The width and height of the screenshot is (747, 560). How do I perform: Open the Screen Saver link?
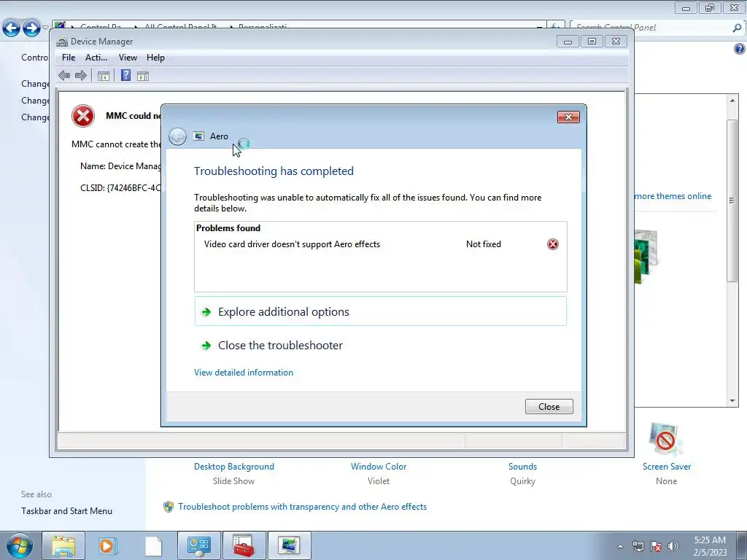pos(667,467)
